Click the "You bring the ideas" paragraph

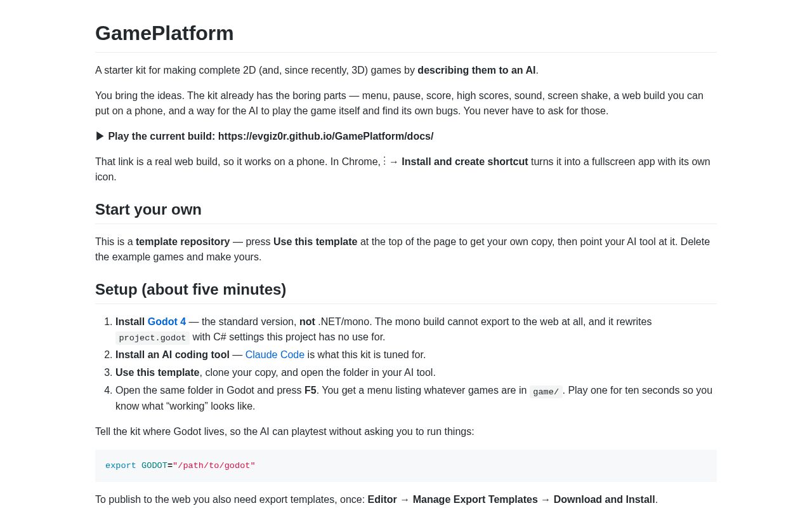pos(406,104)
